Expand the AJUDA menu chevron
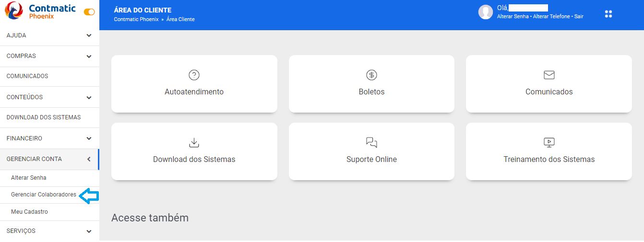The width and height of the screenshot is (644, 242). (89, 35)
